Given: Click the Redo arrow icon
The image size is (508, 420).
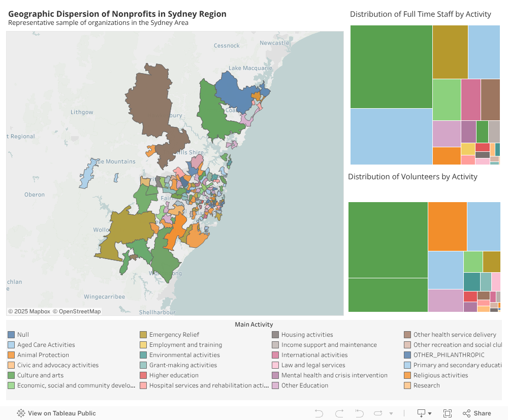Looking at the screenshot, I should (x=339, y=413).
